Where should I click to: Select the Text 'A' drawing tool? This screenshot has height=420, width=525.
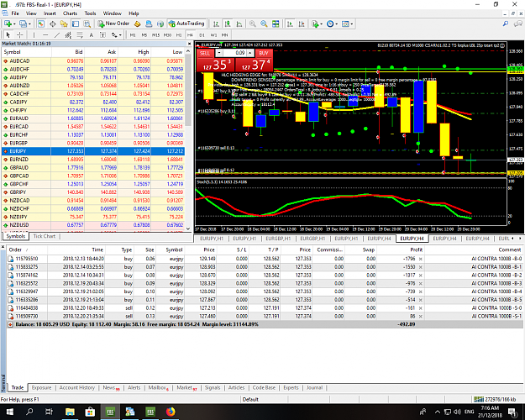point(91,34)
